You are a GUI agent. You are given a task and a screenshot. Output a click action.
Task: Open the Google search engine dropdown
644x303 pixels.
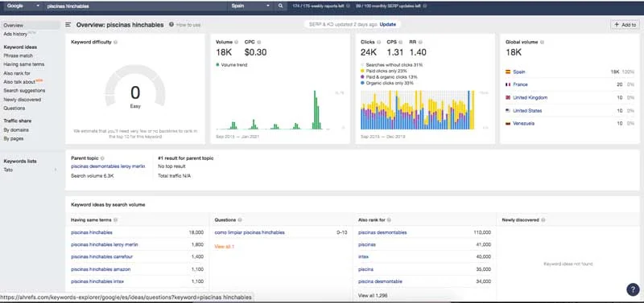tap(23, 6)
